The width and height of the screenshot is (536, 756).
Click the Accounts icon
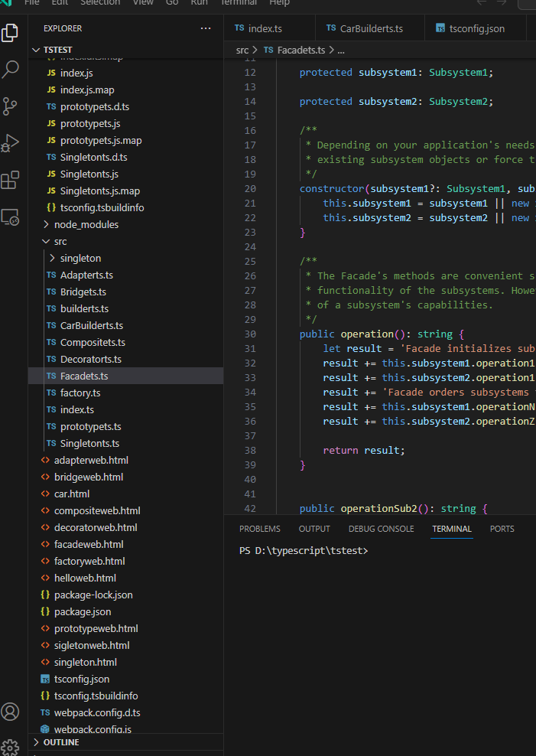coord(11,712)
